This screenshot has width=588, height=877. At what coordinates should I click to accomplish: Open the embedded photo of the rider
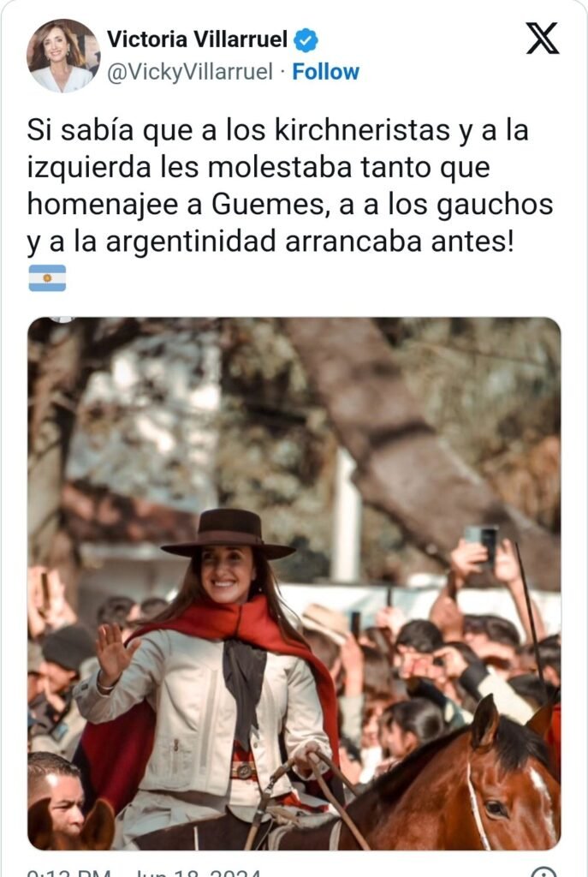(x=294, y=583)
